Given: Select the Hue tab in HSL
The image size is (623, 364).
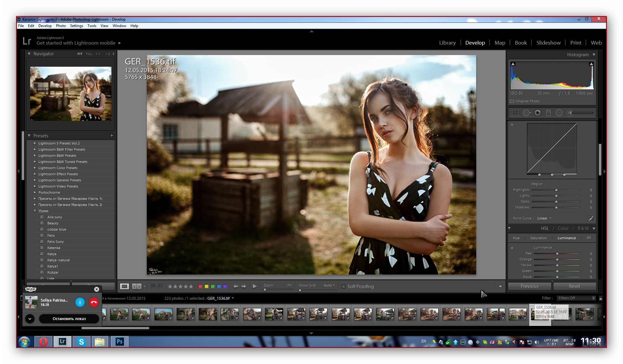Looking at the screenshot, I should [x=516, y=238].
